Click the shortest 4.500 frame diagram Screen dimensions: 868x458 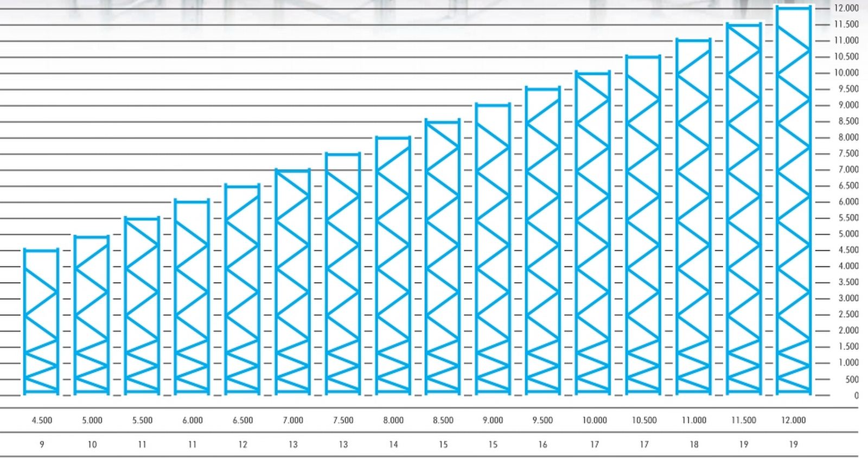41,321
